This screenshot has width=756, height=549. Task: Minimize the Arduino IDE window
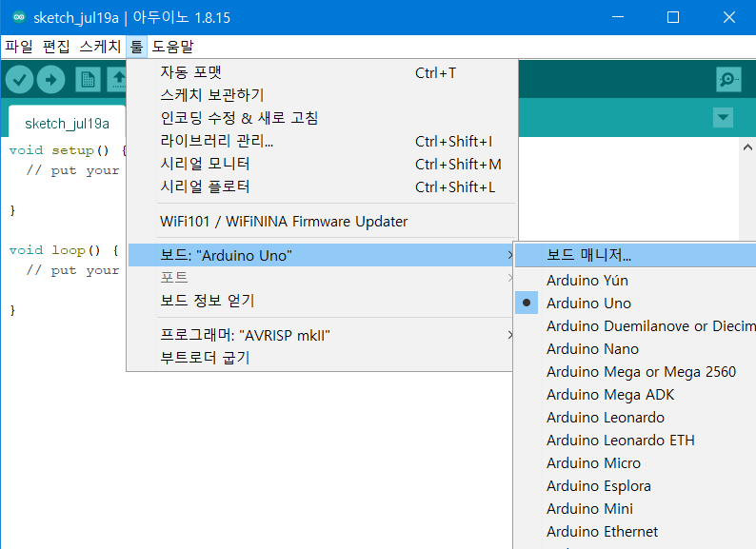point(618,17)
